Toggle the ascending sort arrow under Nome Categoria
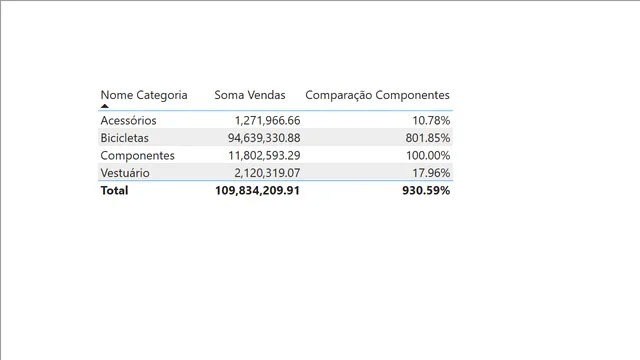 tap(105, 106)
